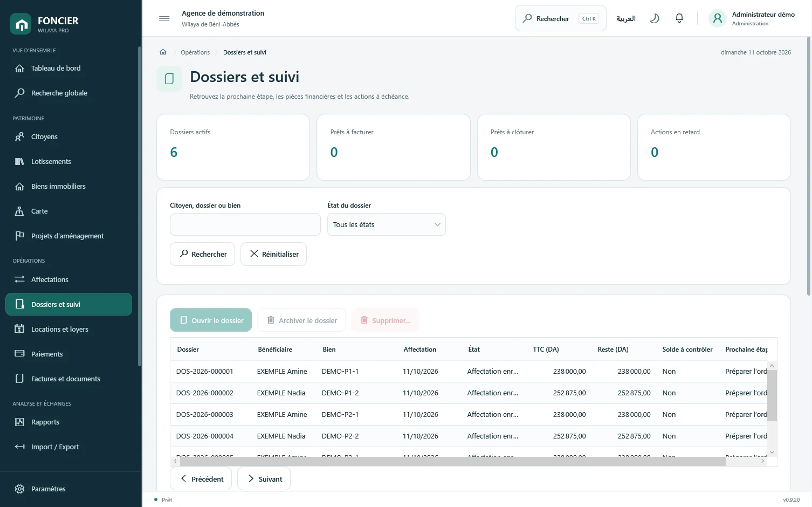Open Recherche globale in sidebar

pyautogui.click(x=68, y=93)
